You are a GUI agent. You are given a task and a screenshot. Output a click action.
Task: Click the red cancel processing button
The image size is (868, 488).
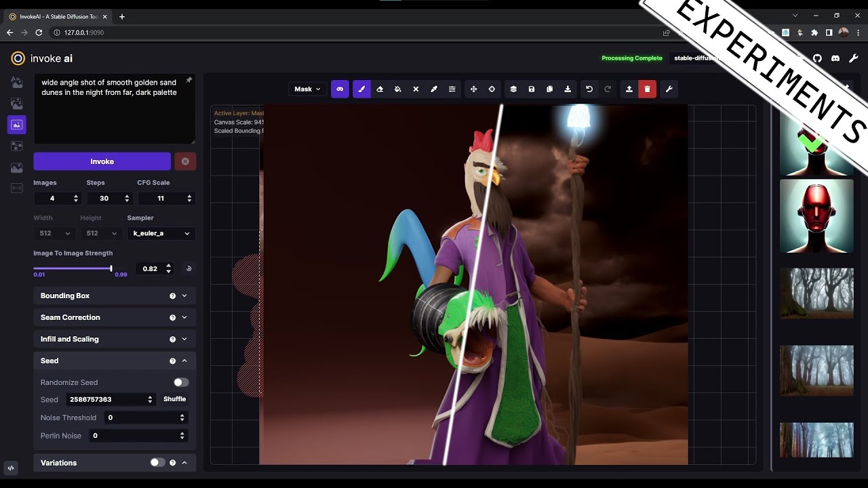[x=185, y=161]
